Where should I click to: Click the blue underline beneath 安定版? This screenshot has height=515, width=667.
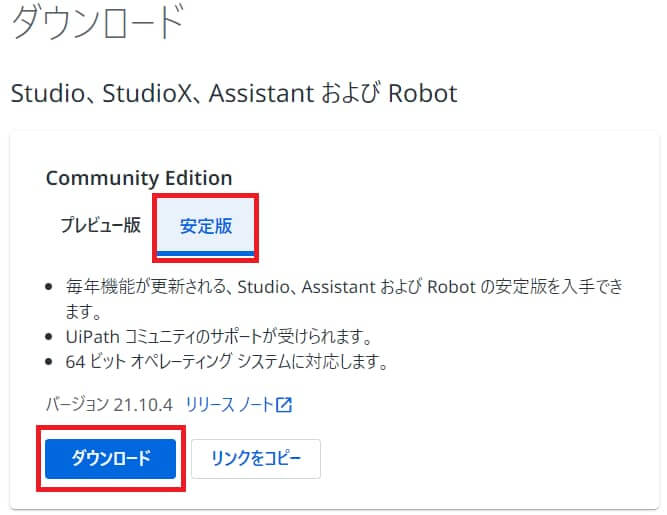[205, 253]
